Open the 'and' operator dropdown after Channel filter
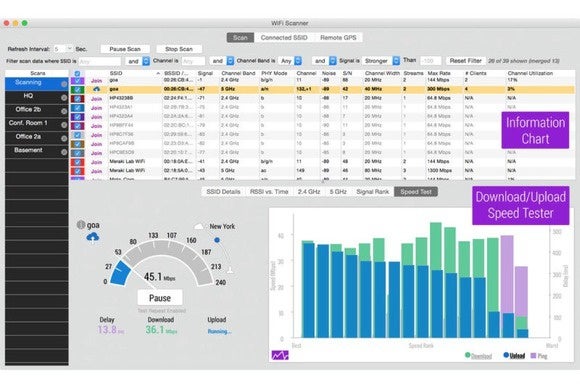Screen dimensions: 580x388 click(x=222, y=61)
